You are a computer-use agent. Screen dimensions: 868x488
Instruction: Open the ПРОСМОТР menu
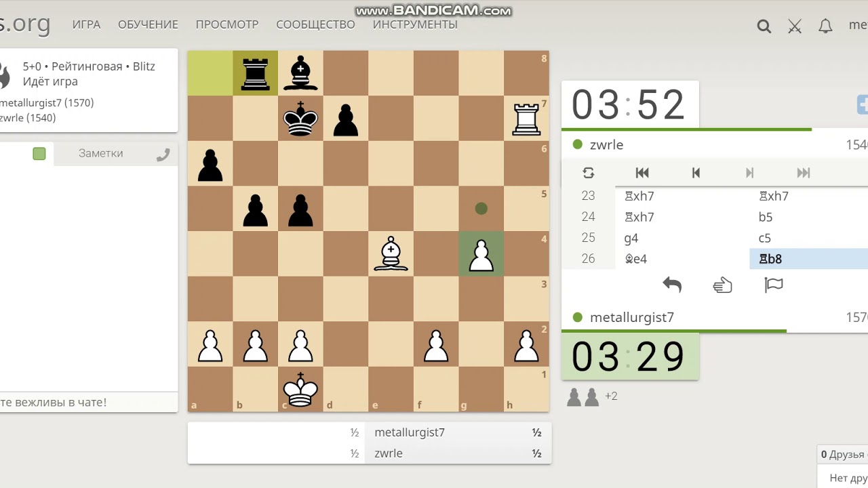click(x=227, y=24)
